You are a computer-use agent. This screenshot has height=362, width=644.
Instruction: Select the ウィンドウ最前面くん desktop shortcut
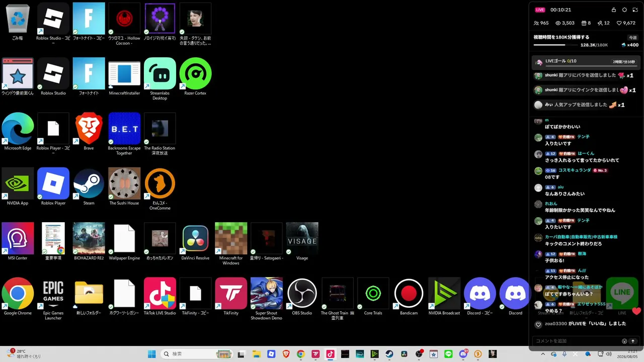click(x=18, y=77)
